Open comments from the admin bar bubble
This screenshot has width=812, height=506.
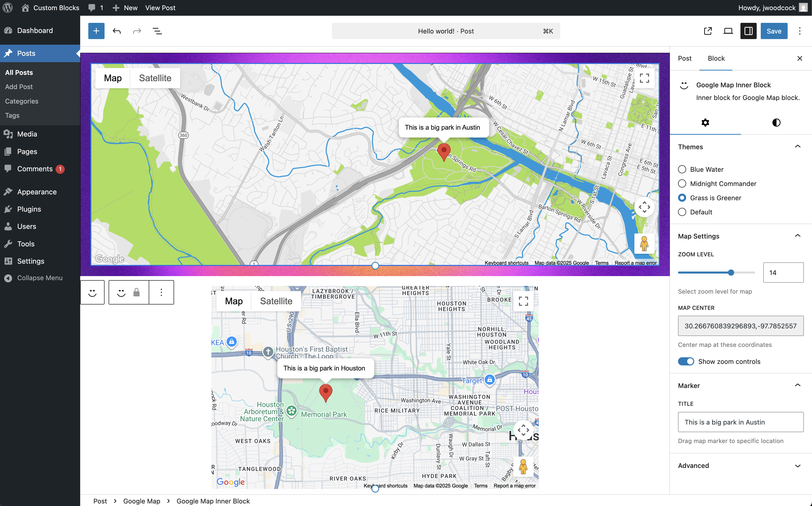pos(96,8)
